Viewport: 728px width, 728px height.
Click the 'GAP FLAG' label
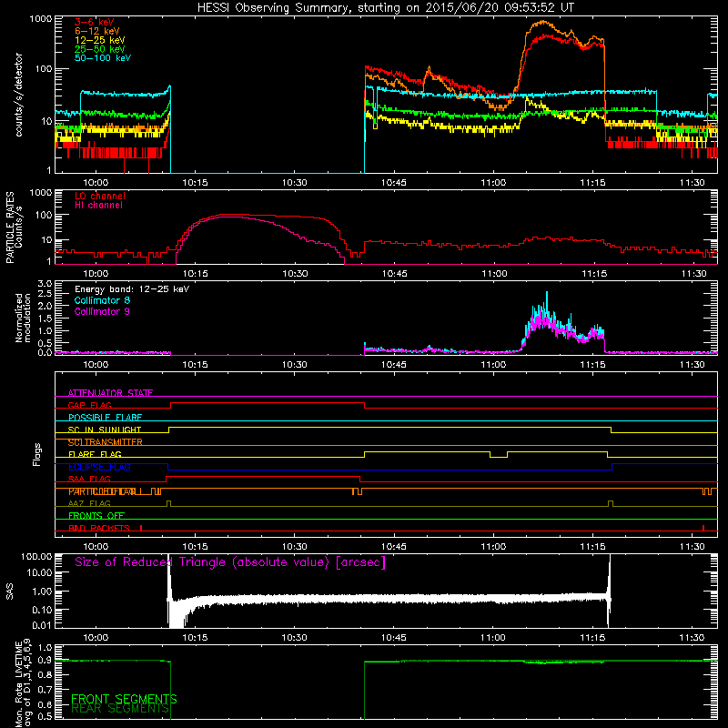(x=90, y=405)
